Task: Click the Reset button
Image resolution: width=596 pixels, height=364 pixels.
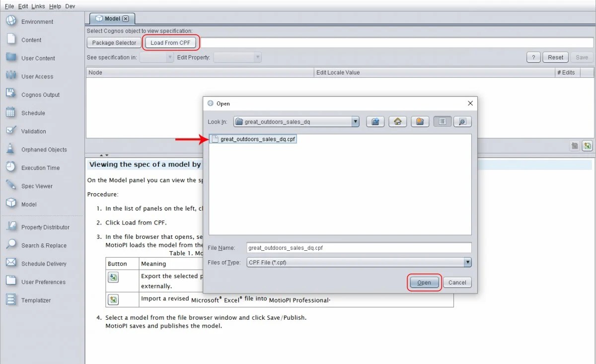Action: pos(555,58)
